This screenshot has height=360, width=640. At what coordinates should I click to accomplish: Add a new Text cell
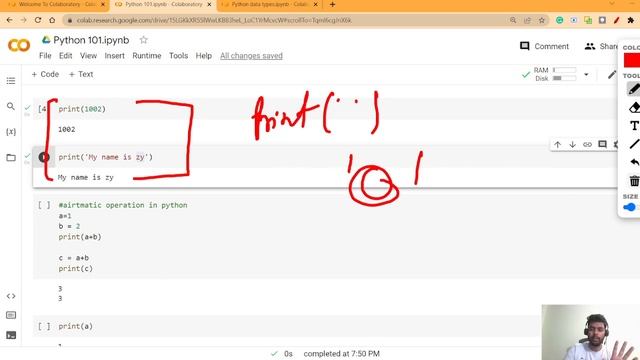coord(81,74)
